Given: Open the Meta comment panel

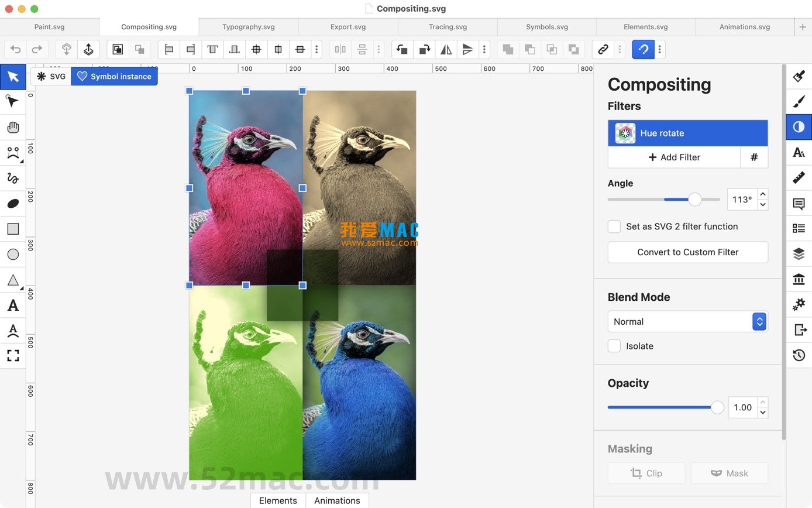Looking at the screenshot, I should pos(799,203).
